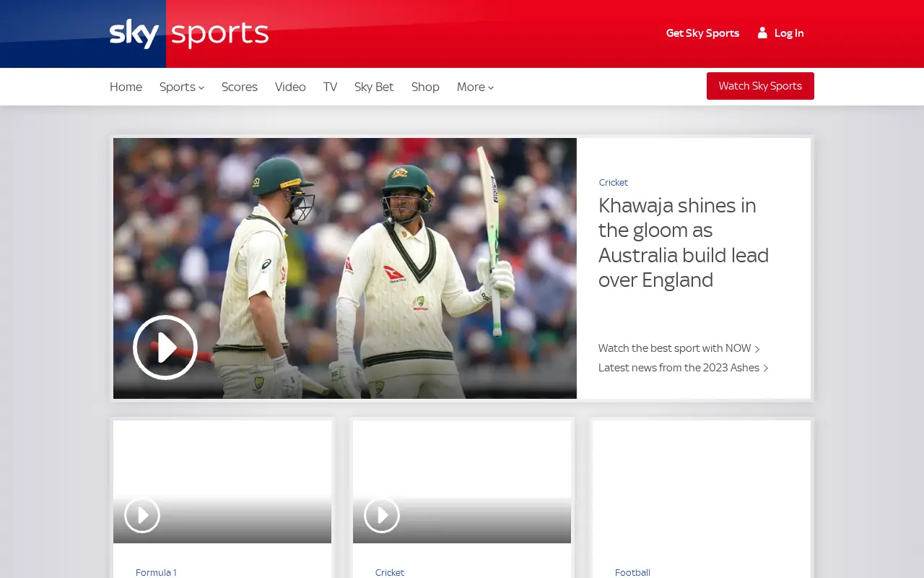Click the Football card thumbnail
Viewport: 924px width, 578px height.
pos(702,482)
